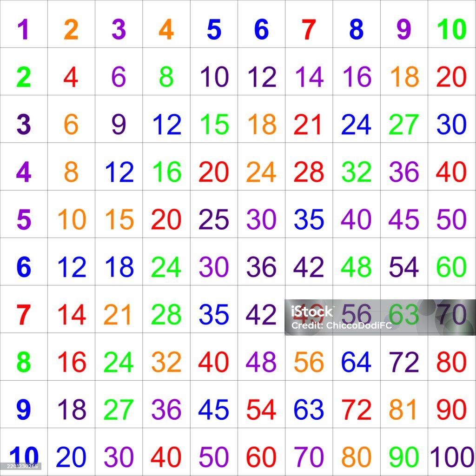
Task: Click the number 25 cell
Action: [x=214, y=219]
